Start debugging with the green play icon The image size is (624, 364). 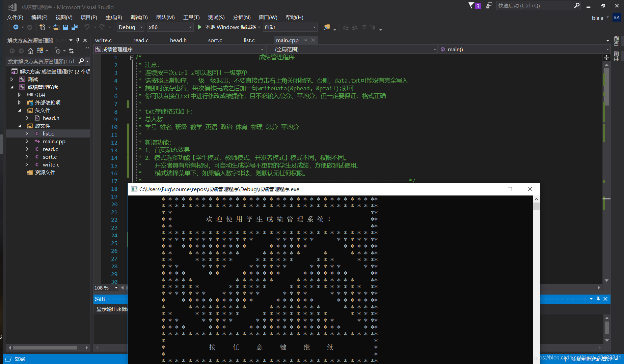point(200,27)
